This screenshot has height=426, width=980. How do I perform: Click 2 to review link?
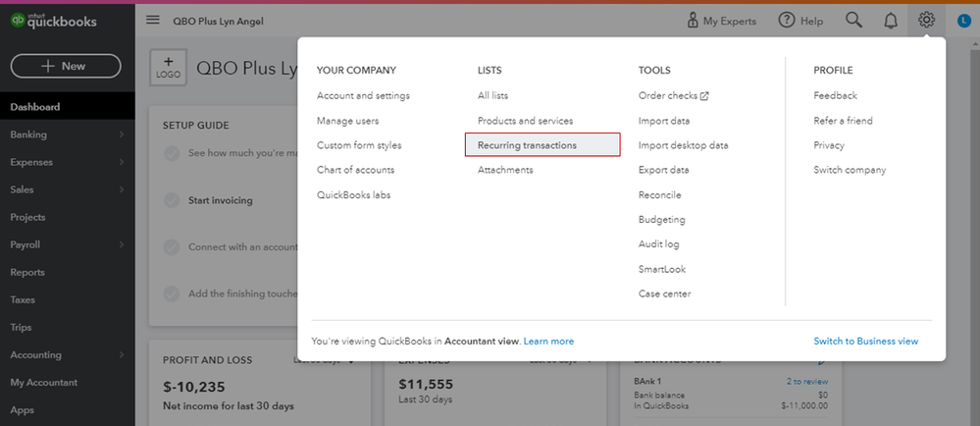[x=807, y=381]
